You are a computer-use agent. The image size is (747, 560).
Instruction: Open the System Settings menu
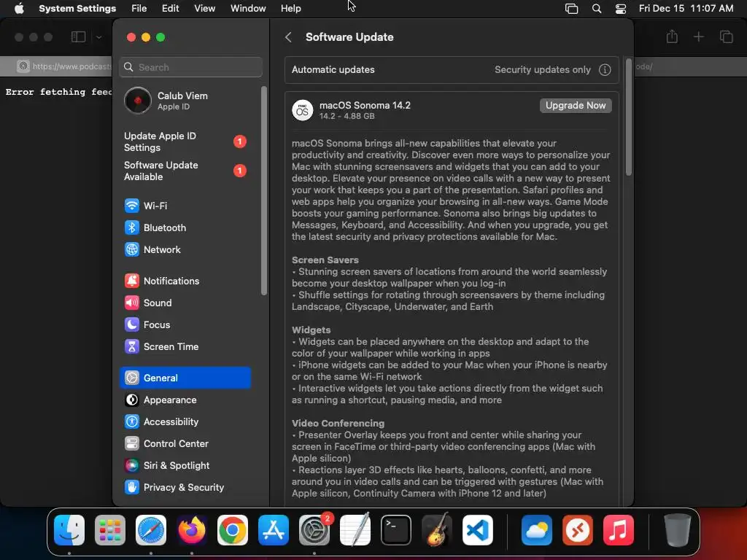pos(77,9)
